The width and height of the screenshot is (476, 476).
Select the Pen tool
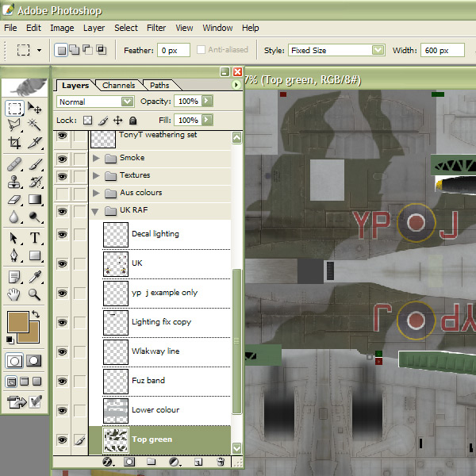coord(14,256)
